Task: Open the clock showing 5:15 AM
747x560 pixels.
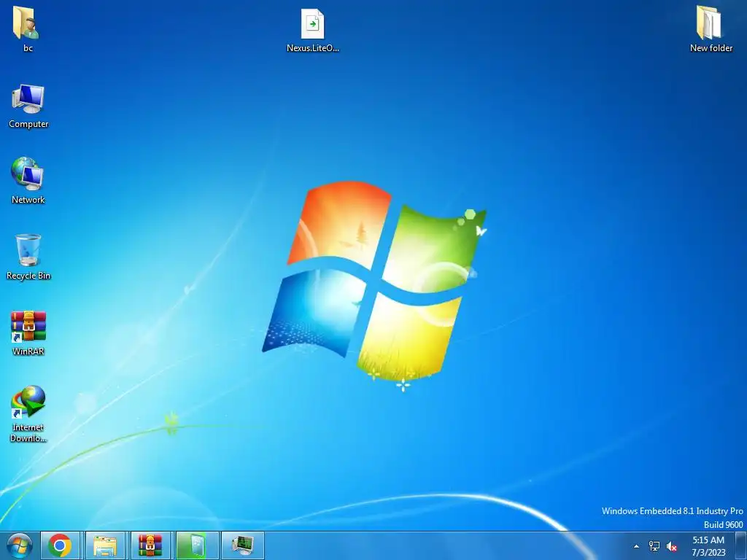Action: pyautogui.click(x=708, y=546)
